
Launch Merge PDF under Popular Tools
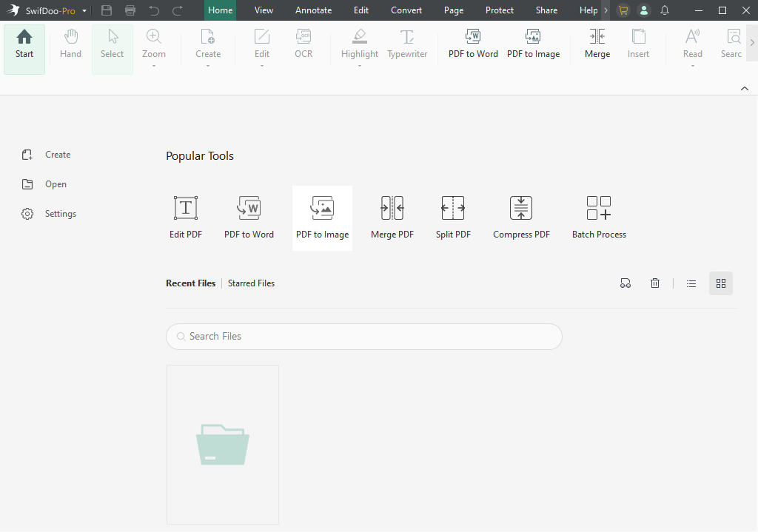(x=392, y=218)
